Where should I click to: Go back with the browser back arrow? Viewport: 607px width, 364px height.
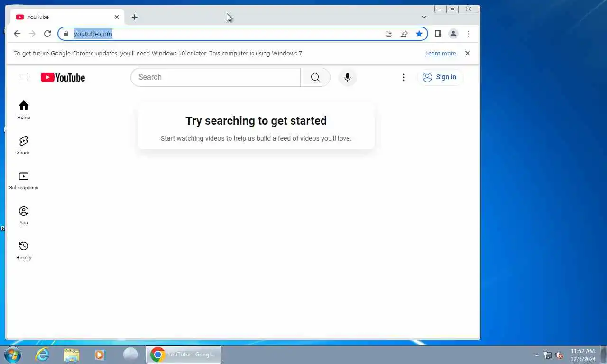tap(17, 34)
